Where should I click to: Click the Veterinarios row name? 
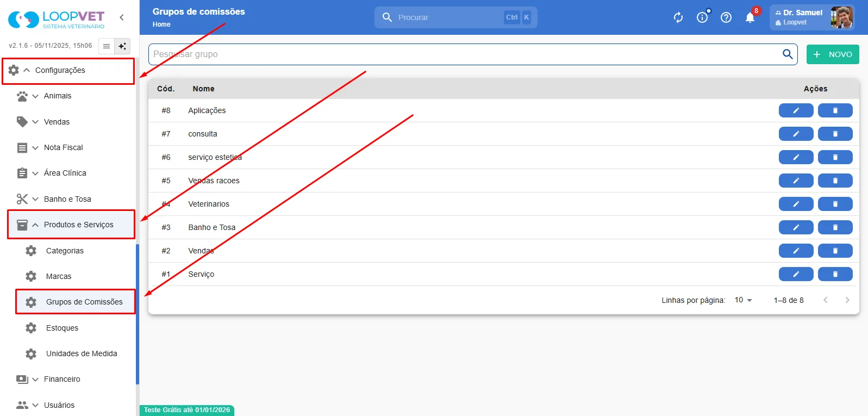[209, 204]
